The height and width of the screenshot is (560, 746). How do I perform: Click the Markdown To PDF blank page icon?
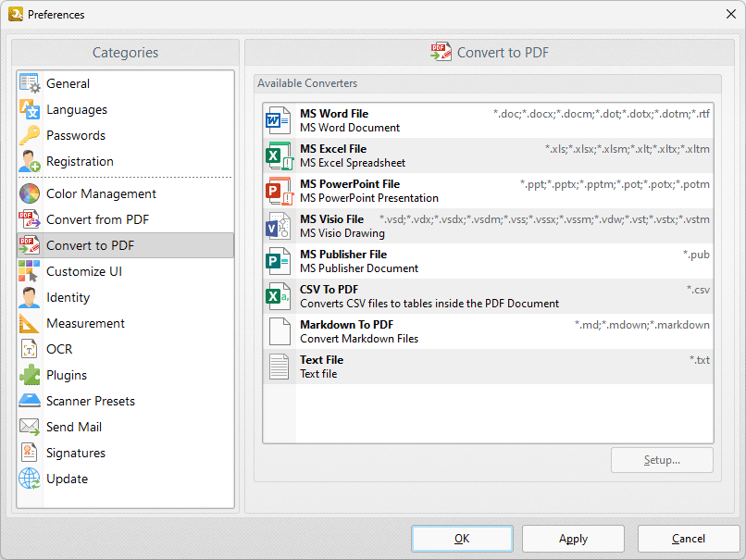coord(280,331)
